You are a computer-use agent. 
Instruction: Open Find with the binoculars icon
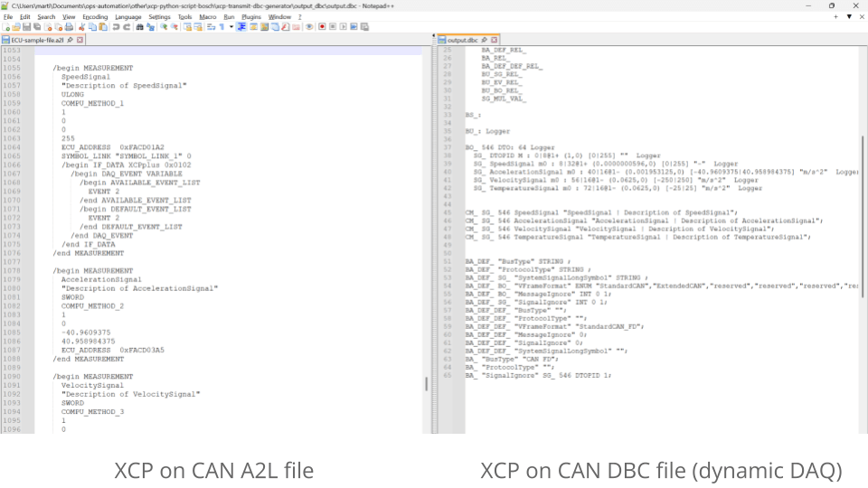tap(139, 26)
